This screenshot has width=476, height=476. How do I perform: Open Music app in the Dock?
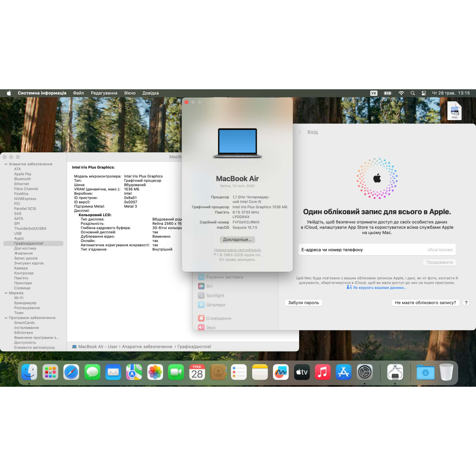pos(323,372)
